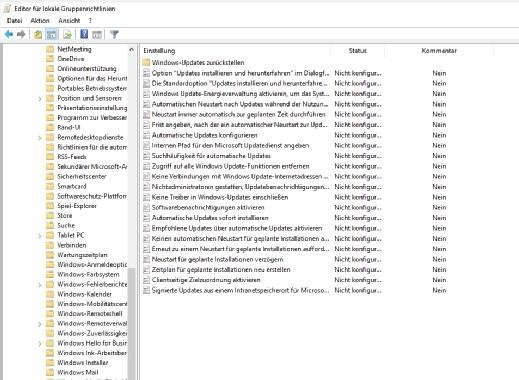Click the Filter funnel icon
The height and width of the screenshot is (380, 519).
click(114, 34)
